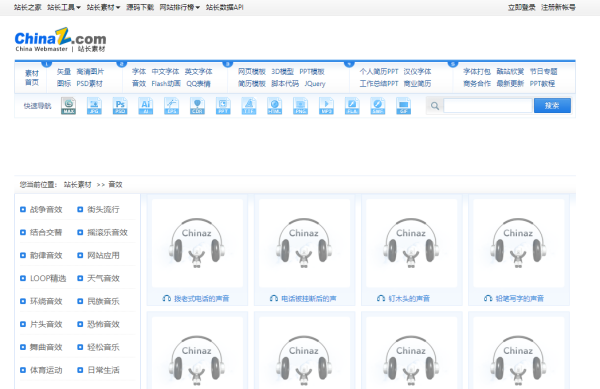Open the 韵律音效 sidebar category
The width and height of the screenshot is (600, 389).
pyautogui.click(x=46, y=256)
